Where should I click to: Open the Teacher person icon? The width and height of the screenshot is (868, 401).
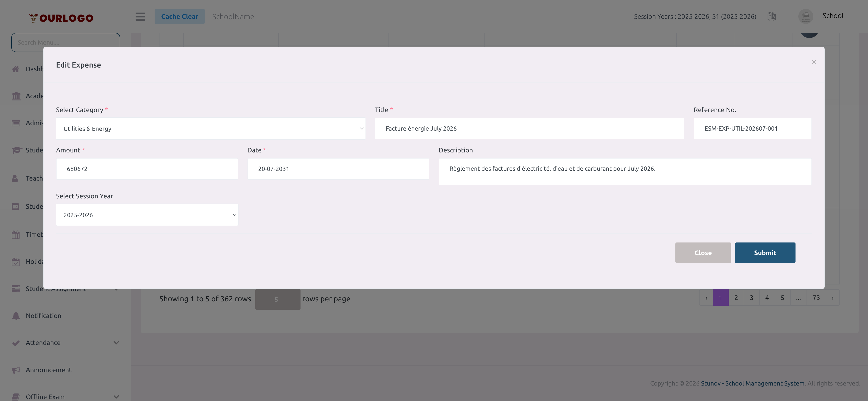(x=16, y=178)
